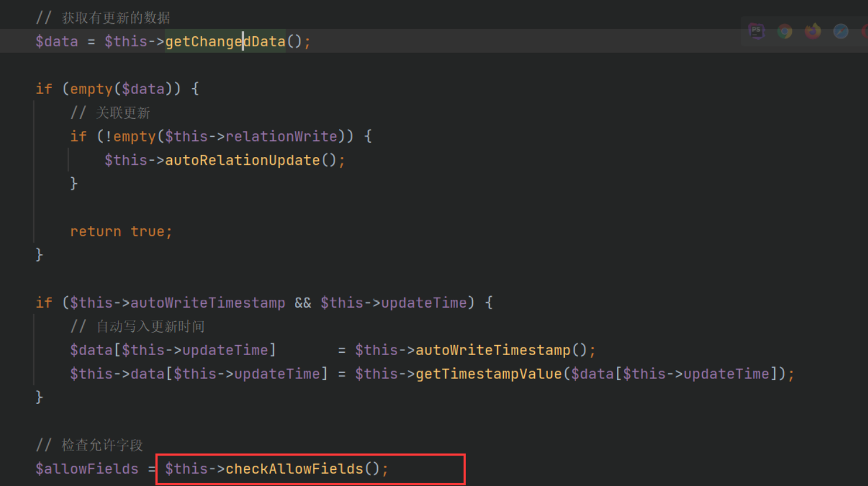The height and width of the screenshot is (486, 868).
Task: Click the autoRelationUpdate method call
Action: click(243, 161)
